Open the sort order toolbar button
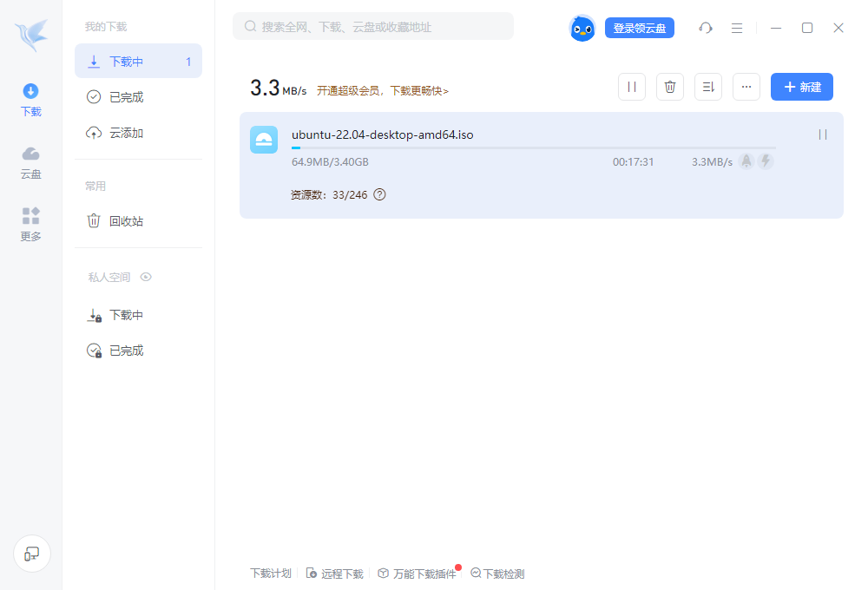This screenshot has width=868, height=590. coord(708,87)
